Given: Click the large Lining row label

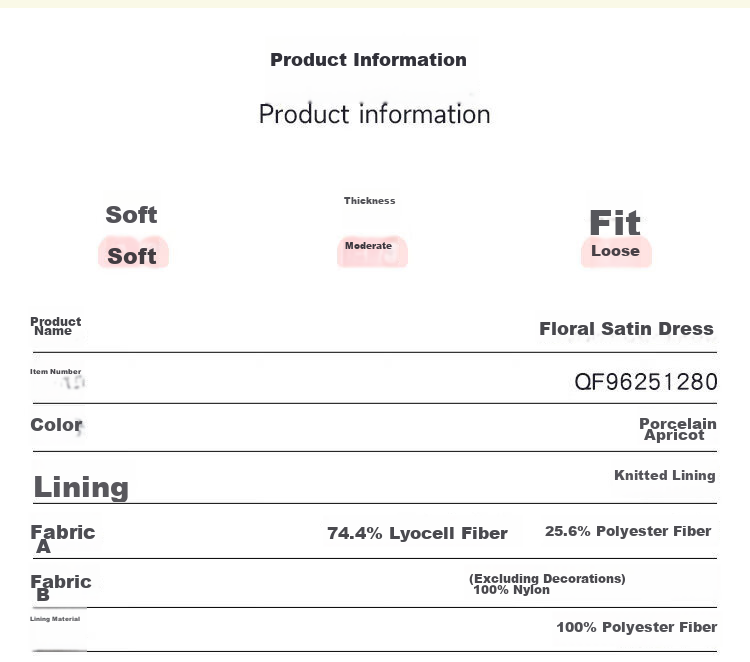Looking at the screenshot, I should [x=81, y=487].
